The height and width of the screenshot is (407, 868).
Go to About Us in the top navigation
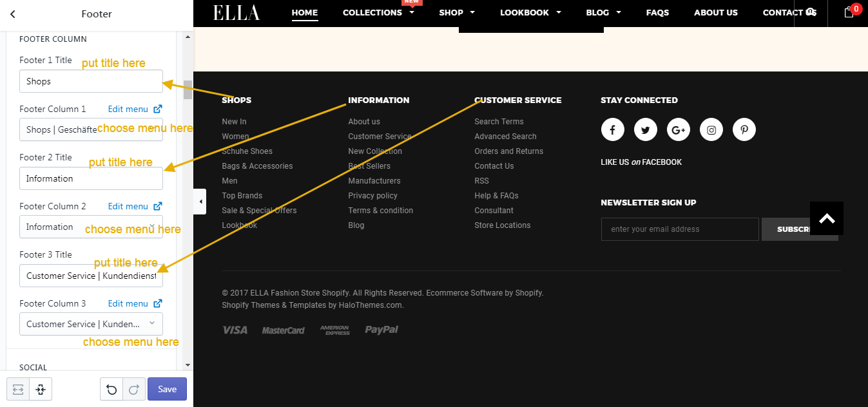[716, 12]
